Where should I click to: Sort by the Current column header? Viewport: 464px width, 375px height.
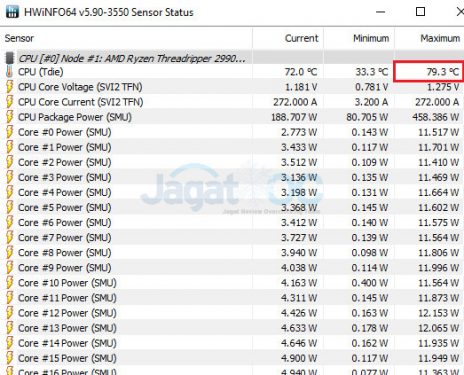(x=288, y=38)
